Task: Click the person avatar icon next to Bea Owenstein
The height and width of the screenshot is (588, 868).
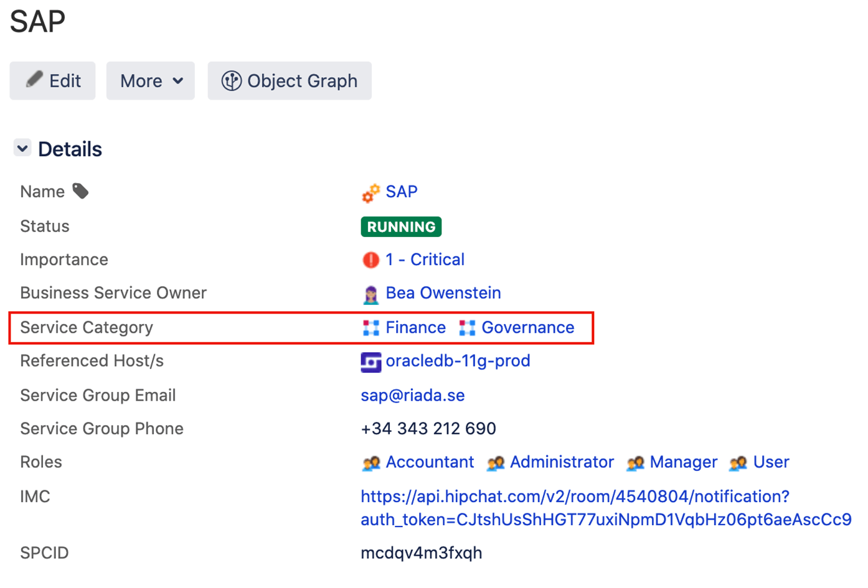Action: pyautogui.click(x=370, y=293)
